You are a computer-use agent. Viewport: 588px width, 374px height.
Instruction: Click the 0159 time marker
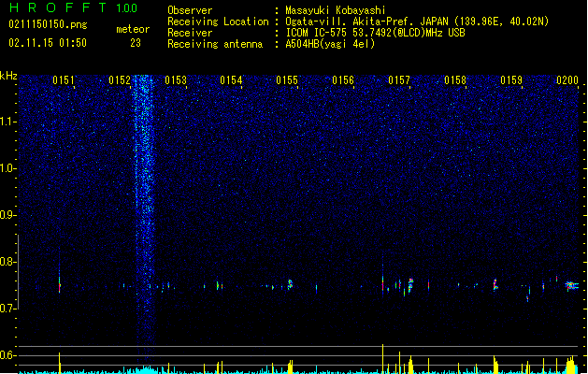[x=511, y=80]
